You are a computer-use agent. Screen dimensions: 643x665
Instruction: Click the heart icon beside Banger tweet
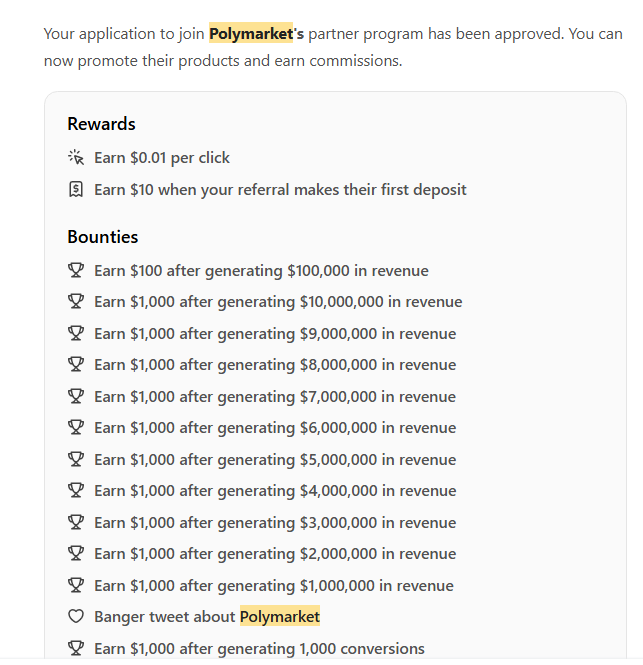coord(76,616)
